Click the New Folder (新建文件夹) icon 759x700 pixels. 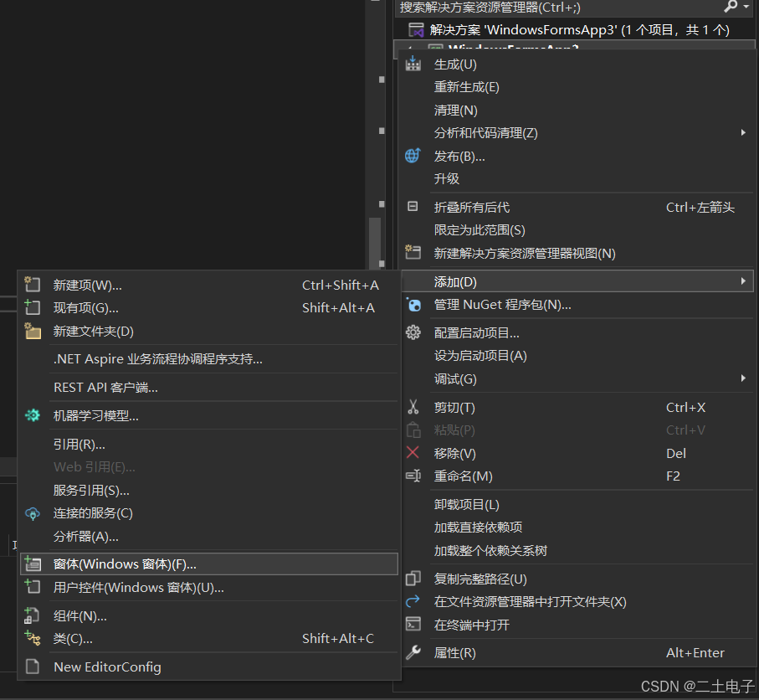pyautogui.click(x=33, y=331)
